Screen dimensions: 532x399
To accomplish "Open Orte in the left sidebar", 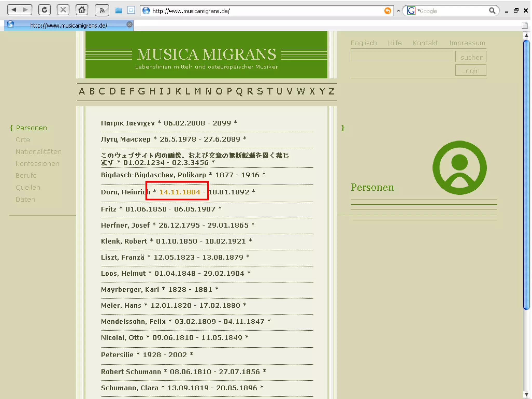I will [x=23, y=140].
